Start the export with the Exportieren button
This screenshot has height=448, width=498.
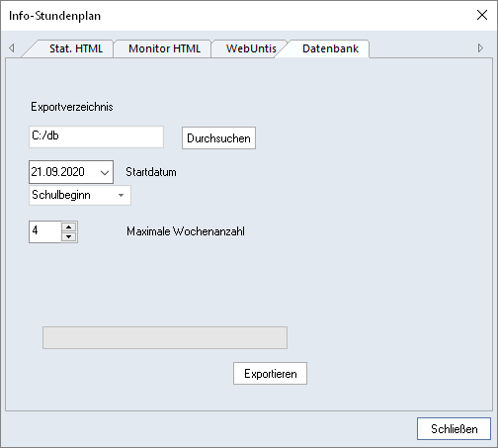(270, 374)
